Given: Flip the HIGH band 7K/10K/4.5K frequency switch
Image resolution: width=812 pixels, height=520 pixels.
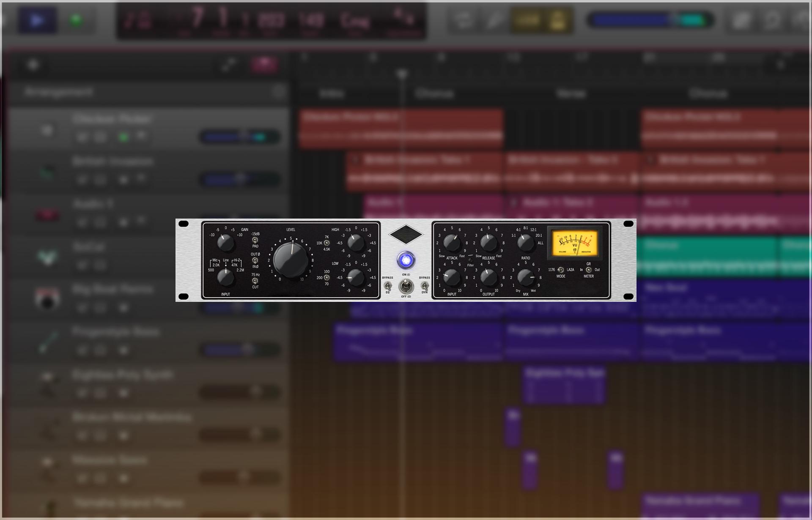Looking at the screenshot, I should tap(326, 243).
